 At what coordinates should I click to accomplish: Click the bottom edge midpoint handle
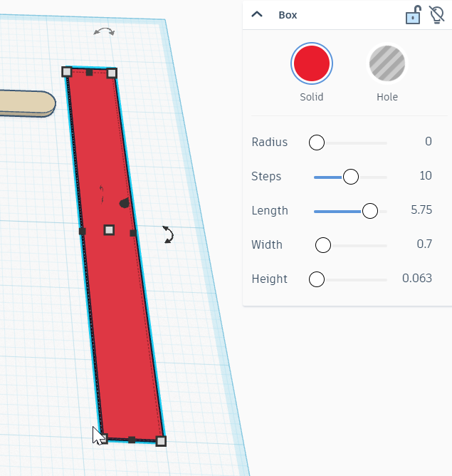click(x=132, y=440)
